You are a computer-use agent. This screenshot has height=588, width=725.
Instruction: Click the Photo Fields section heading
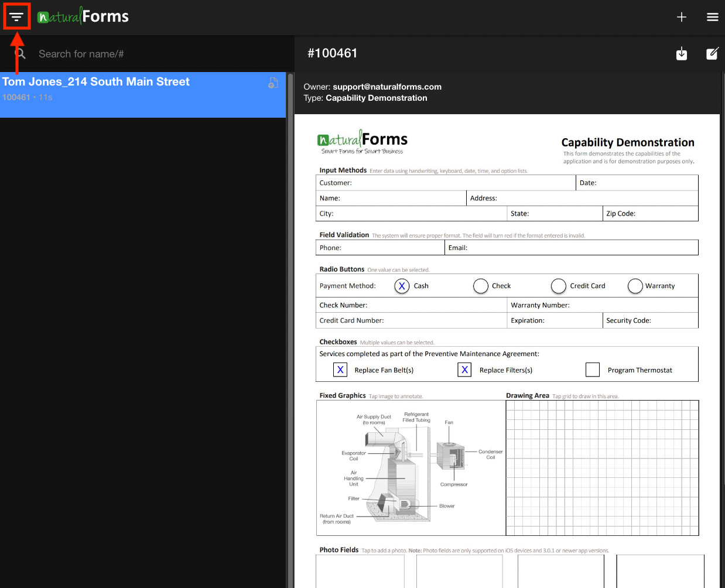pyautogui.click(x=339, y=550)
